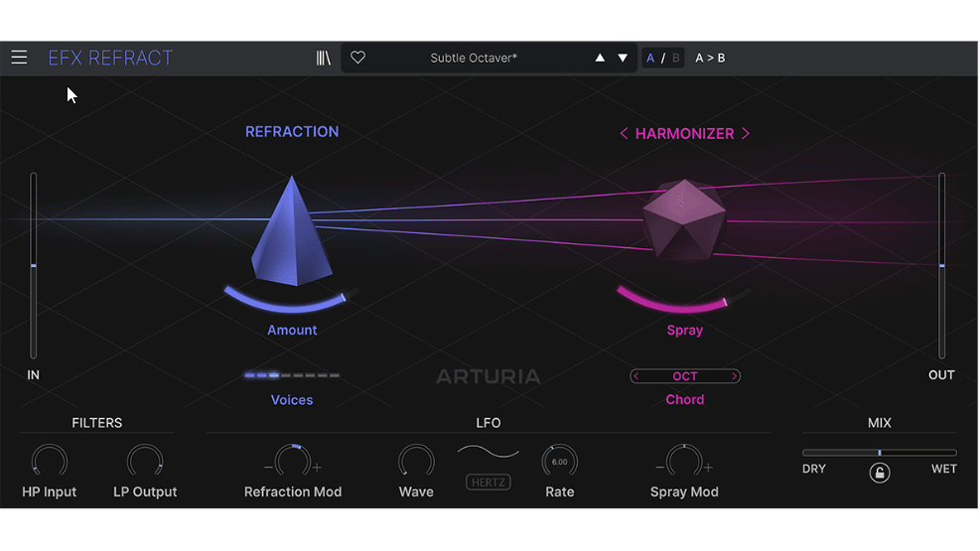Click the LFO Wave knob
Screen dimensions: 980x551
pos(416,461)
